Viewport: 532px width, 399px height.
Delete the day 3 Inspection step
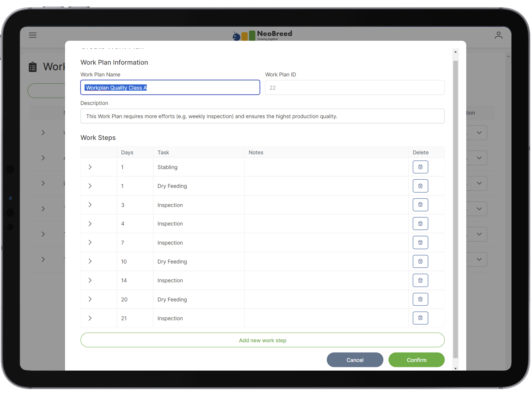420,205
